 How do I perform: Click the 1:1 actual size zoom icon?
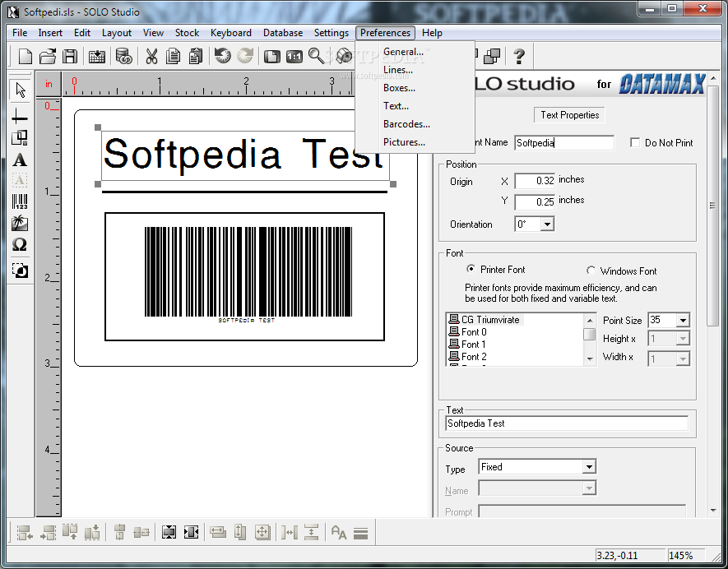[294, 57]
